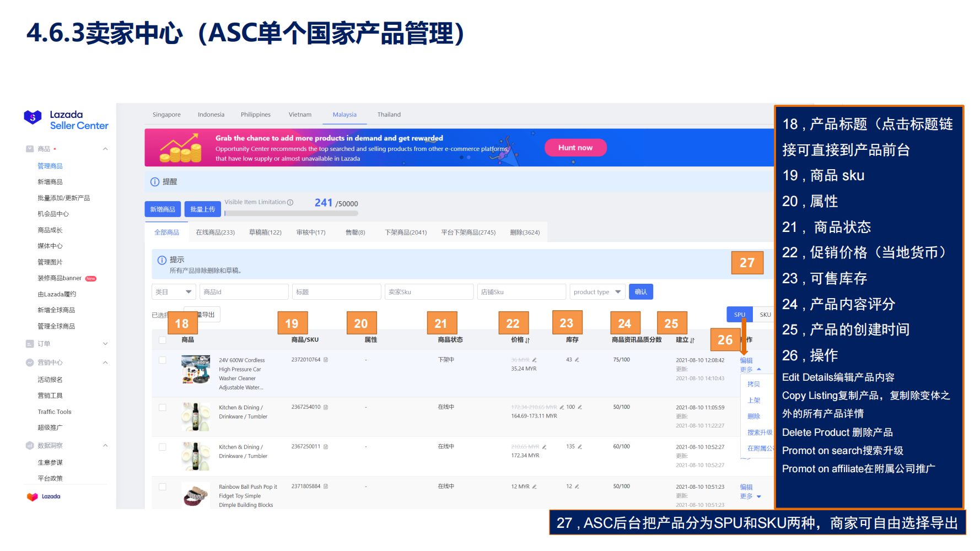Click inside the 标题 title search field
This screenshot has height=551, width=980.
(336, 291)
